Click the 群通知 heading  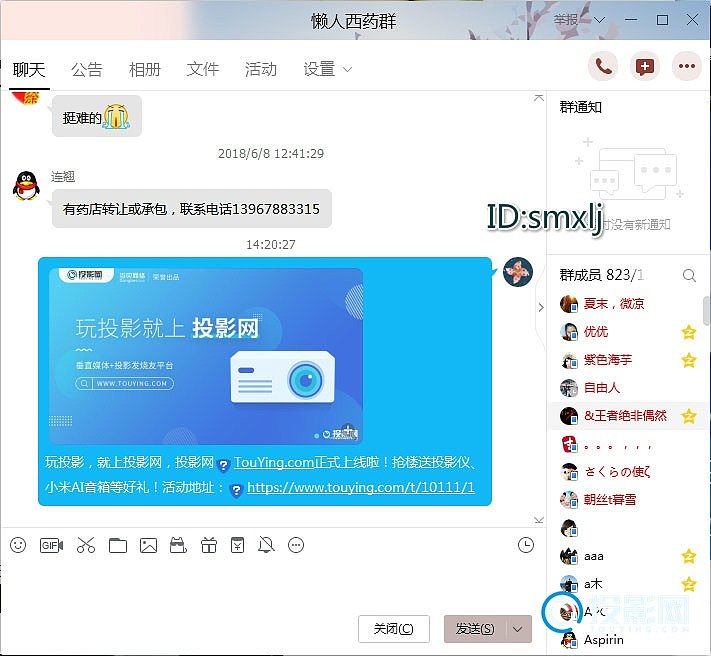(580, 107)
